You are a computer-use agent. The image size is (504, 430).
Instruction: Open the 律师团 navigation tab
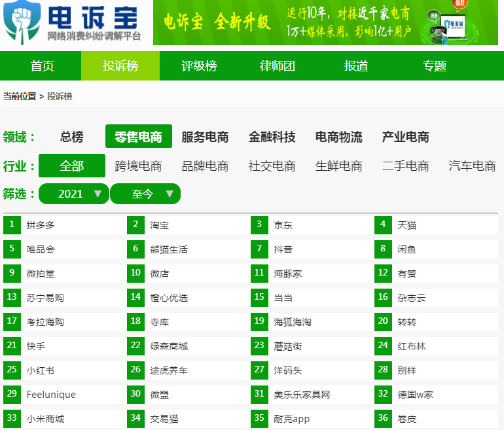pos(278,66)
